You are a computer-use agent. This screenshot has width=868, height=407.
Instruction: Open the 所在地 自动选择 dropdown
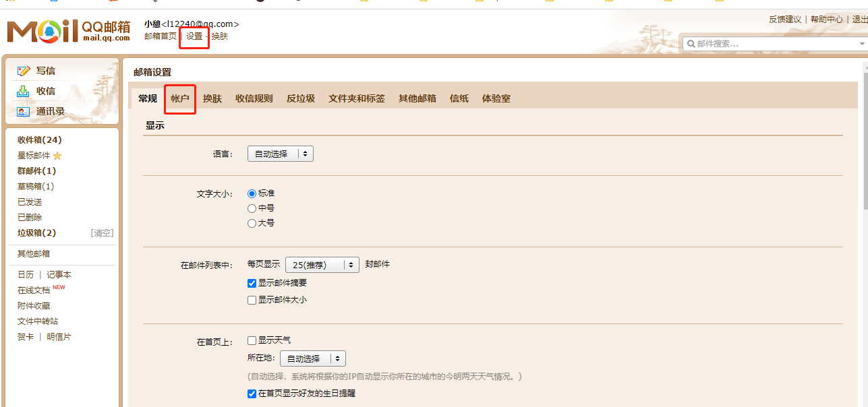[x=312, y=358]
